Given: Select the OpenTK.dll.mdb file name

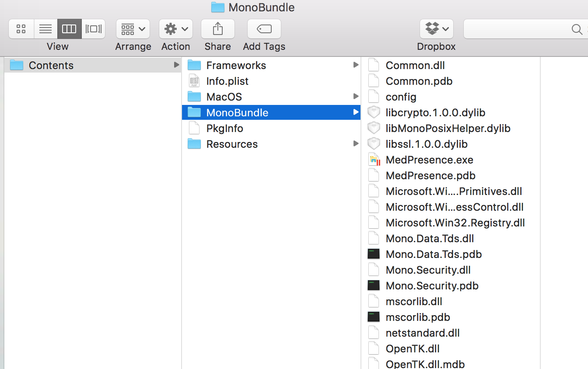Looking at the screenshot, I should tap(425, 364).
